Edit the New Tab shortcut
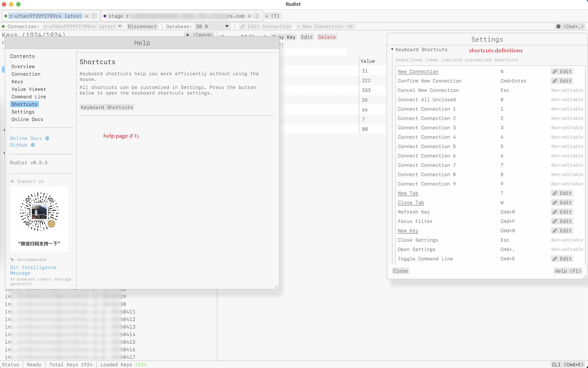588x368 pixels. [562, 193]
